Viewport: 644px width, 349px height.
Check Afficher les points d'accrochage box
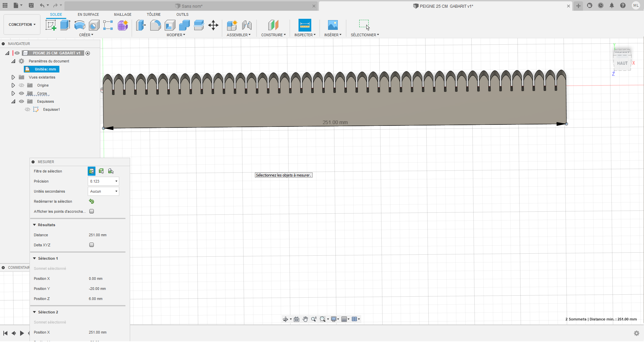[92, 211]
